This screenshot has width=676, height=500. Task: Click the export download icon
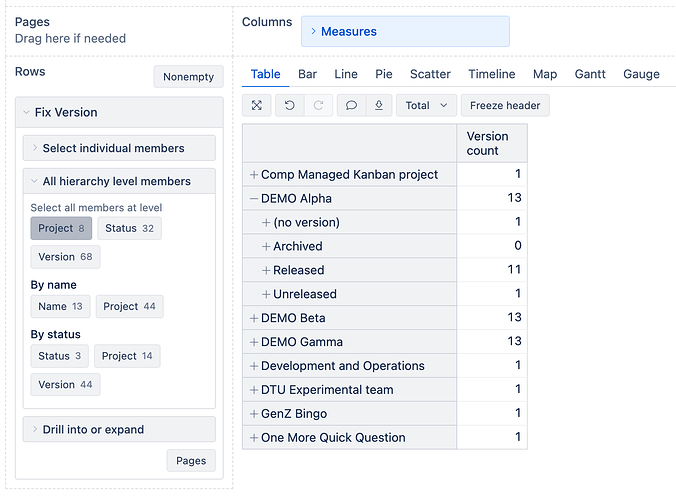pos(378,105)
